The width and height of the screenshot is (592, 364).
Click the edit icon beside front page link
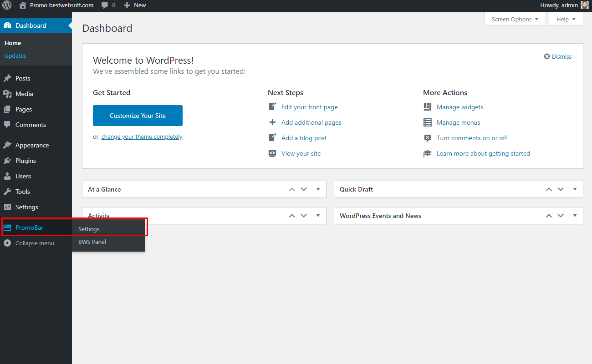[x=272, y=107]
